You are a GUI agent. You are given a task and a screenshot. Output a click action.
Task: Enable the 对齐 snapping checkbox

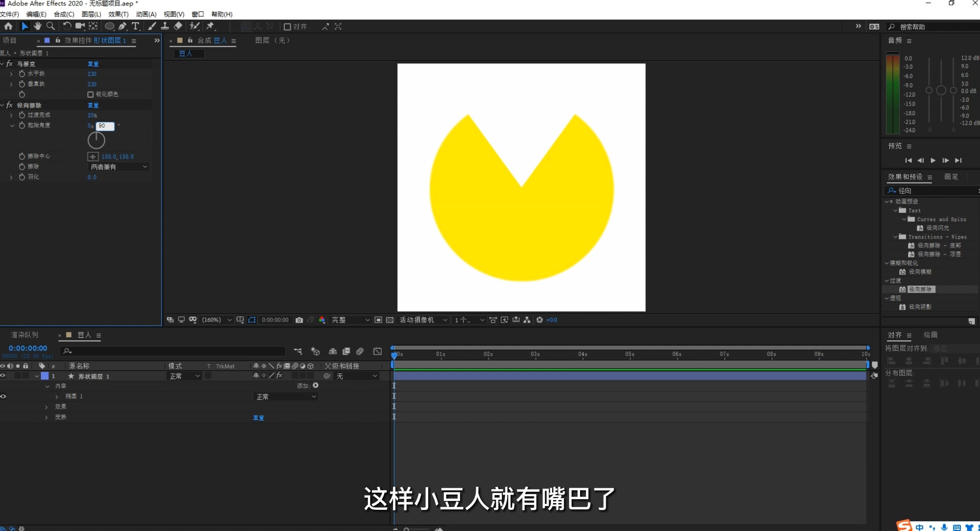point(287,27)
